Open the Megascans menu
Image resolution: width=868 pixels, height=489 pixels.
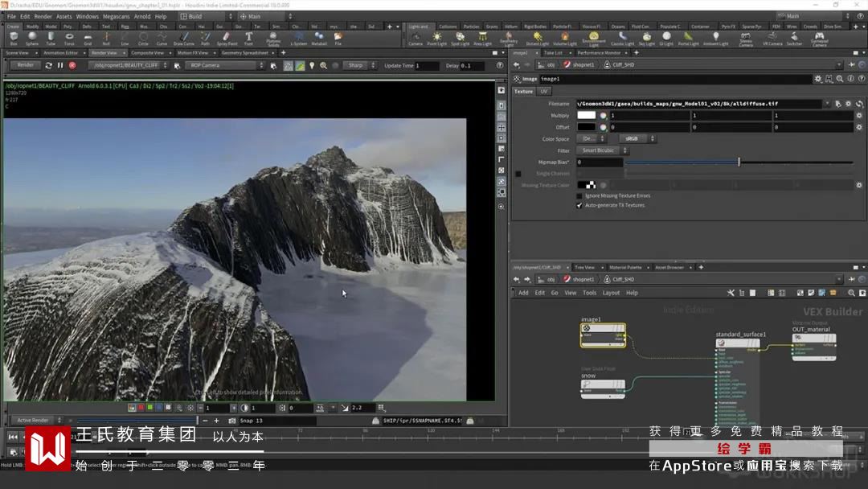(x=116, y=16)
